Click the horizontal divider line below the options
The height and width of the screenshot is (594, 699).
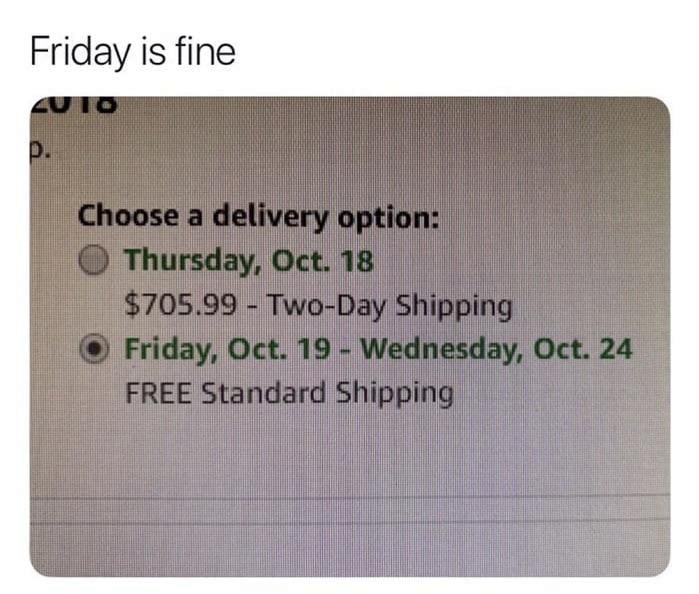(x=350, y=496)
